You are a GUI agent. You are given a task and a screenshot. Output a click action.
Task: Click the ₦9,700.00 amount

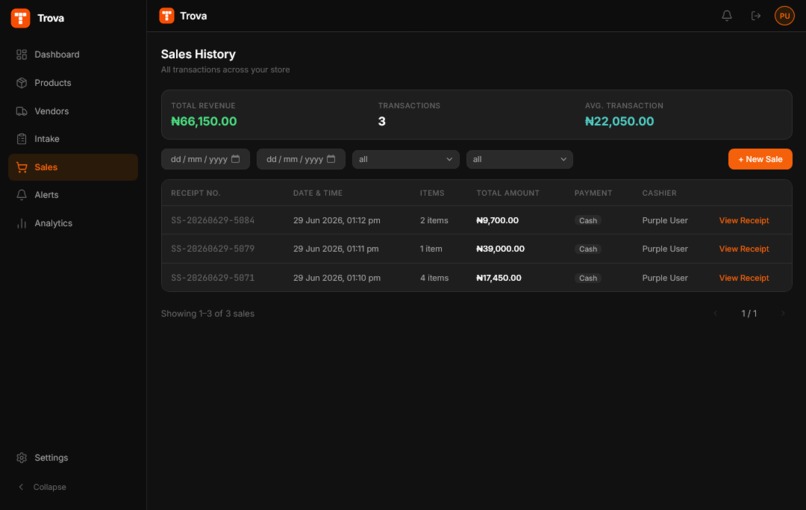click(x=498, y=220)
